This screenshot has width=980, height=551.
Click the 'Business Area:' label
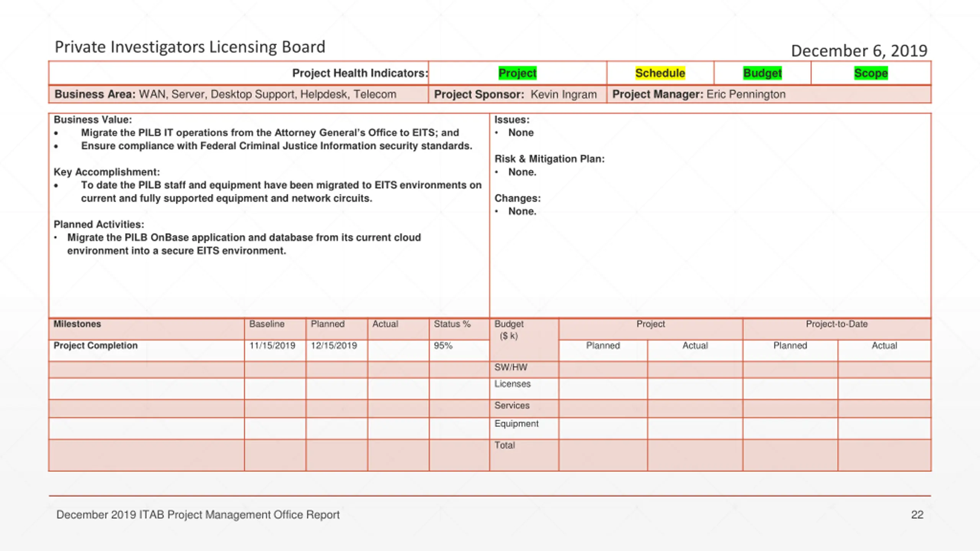pyautogui.click(x=95, y=94)
